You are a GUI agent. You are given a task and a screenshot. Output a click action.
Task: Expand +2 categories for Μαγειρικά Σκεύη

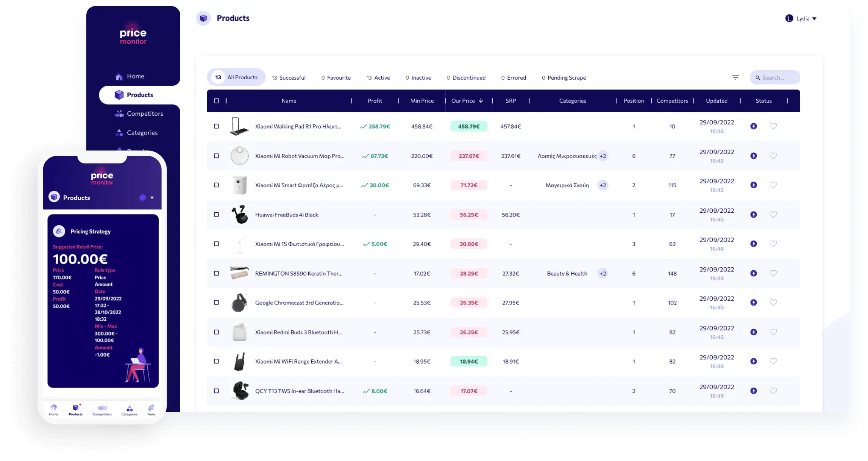pos(603,185)
